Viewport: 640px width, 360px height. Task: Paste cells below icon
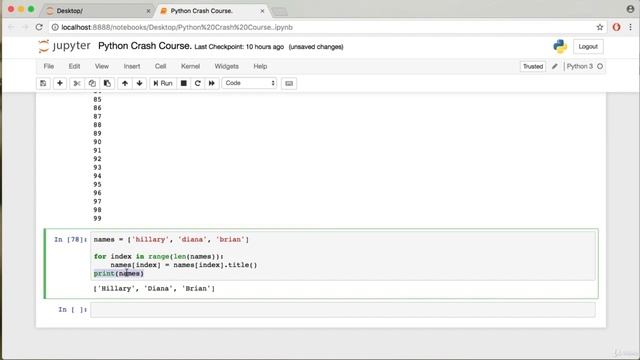pyautogui.click(x=107, y=83)
